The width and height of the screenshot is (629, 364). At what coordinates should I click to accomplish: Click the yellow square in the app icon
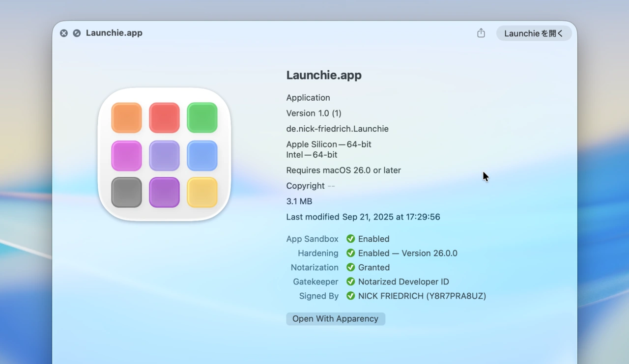point(202,192)
